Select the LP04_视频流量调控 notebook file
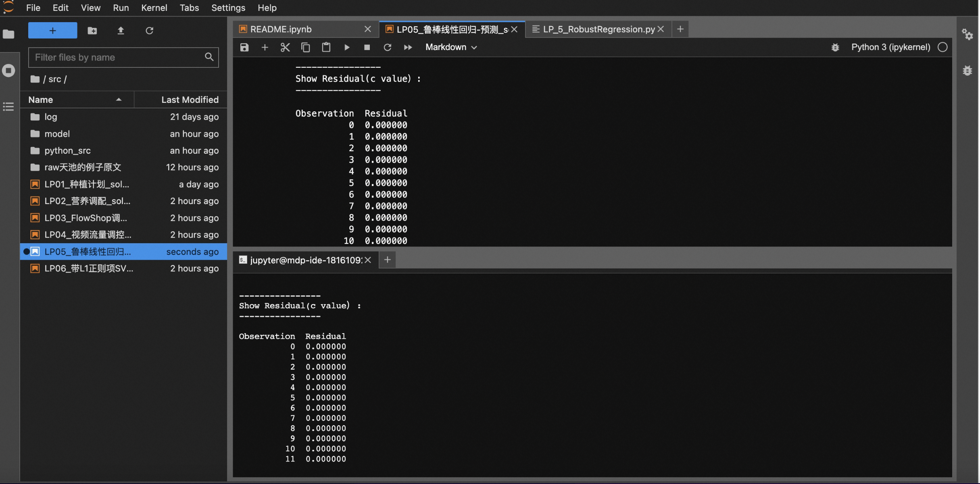Screen dimensions: 980x484 (x=123, y=235)
